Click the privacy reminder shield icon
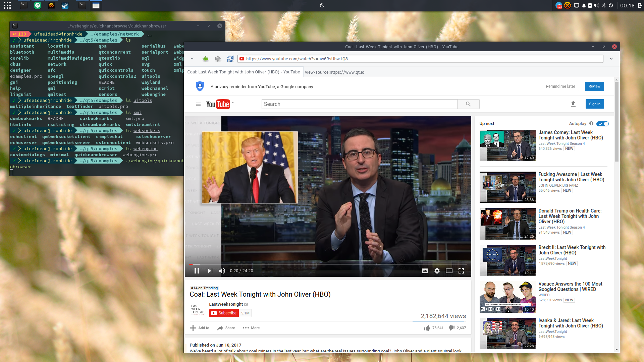The height and width of the screenshot is (362, 644). [x=200, y=86]
